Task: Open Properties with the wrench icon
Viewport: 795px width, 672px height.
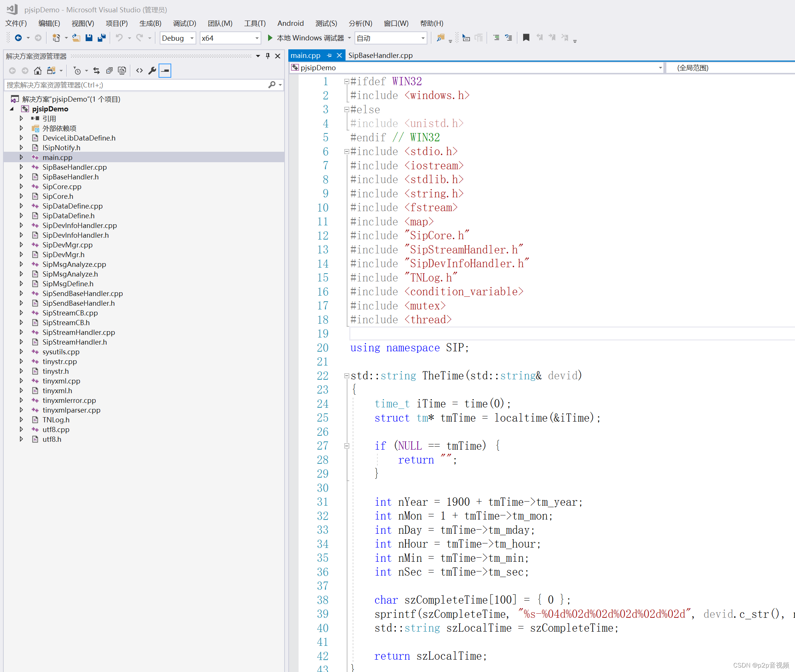Action: (x=152, y=71)
